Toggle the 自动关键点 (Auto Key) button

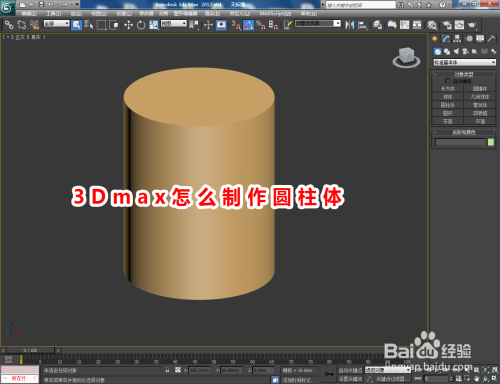point(350,370)
